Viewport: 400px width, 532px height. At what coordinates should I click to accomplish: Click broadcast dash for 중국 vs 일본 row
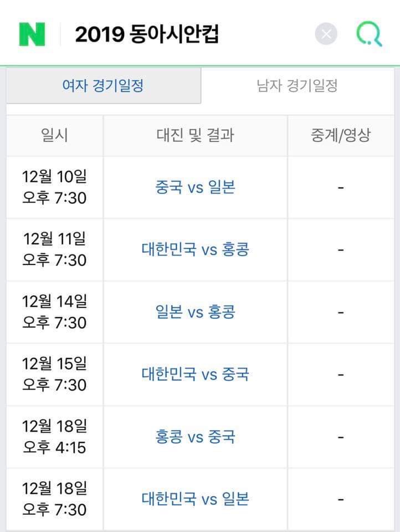341,187
